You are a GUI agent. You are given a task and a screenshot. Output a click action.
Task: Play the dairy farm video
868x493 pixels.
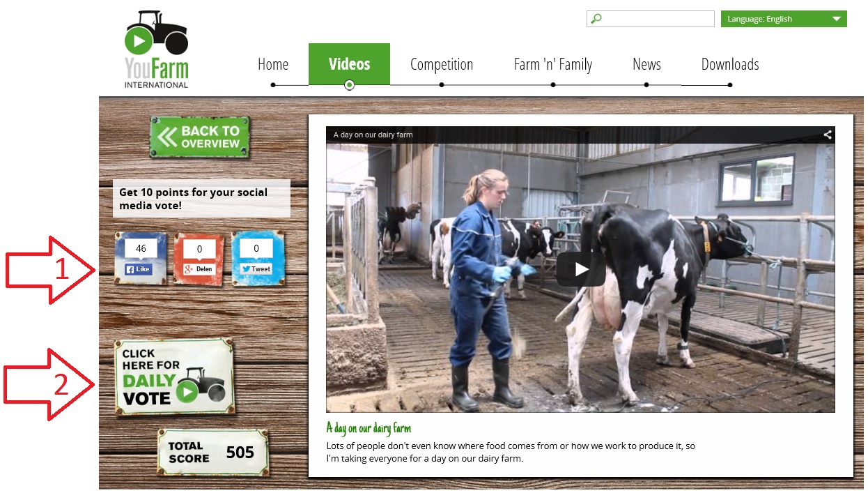(x=580, y=269)
